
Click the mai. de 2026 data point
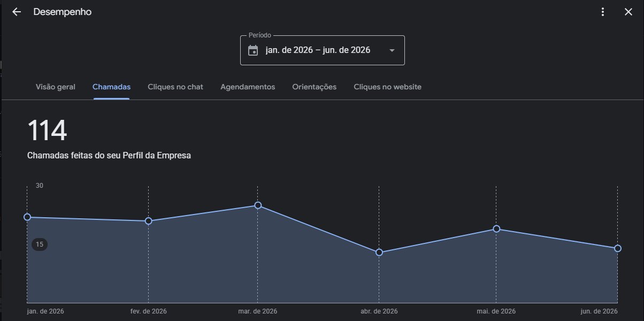point(496,229)
